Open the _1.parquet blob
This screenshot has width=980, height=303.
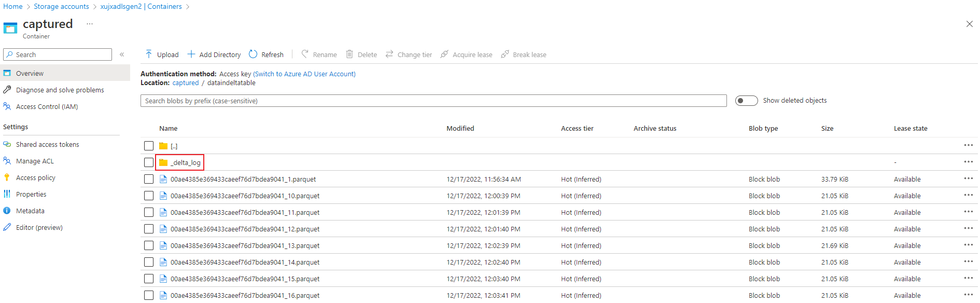243,179
